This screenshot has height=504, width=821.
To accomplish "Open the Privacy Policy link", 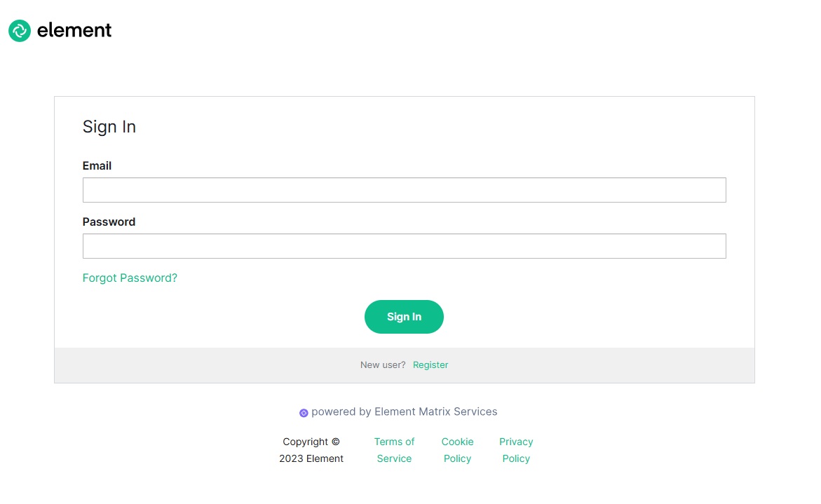I will (x=515, y=449).
